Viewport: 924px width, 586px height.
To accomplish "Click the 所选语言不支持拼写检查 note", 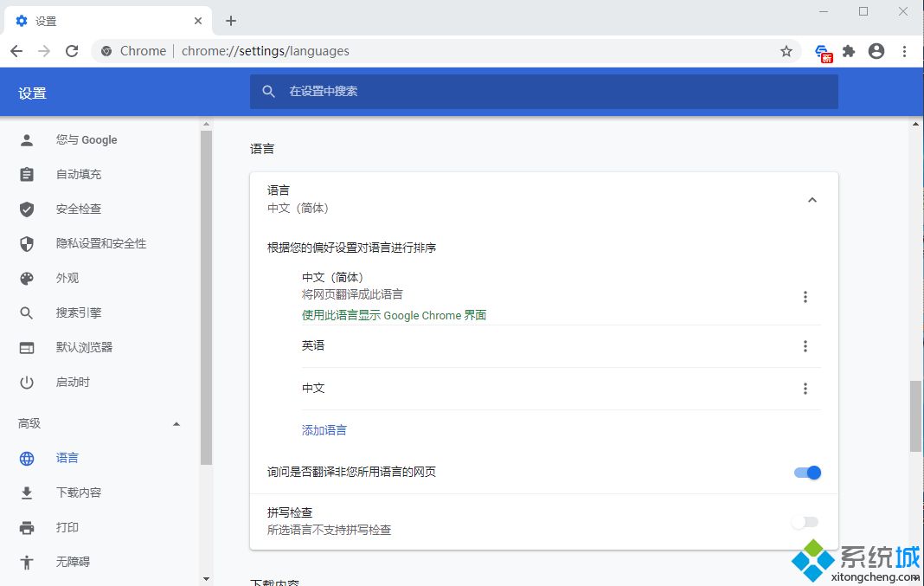I will pyautogui.click(x=329, y=530).
